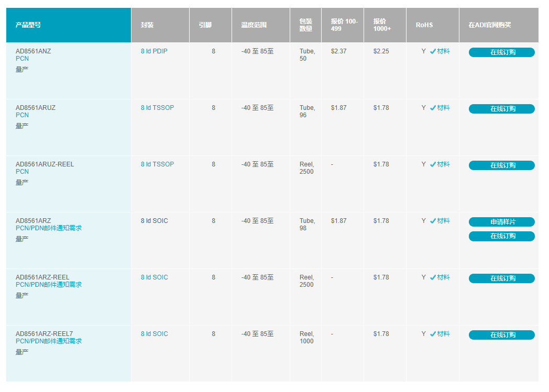
Task: Click checkmark icon beside 材料 for AD8561ARZ-REEL7
Action: point(433,334)
